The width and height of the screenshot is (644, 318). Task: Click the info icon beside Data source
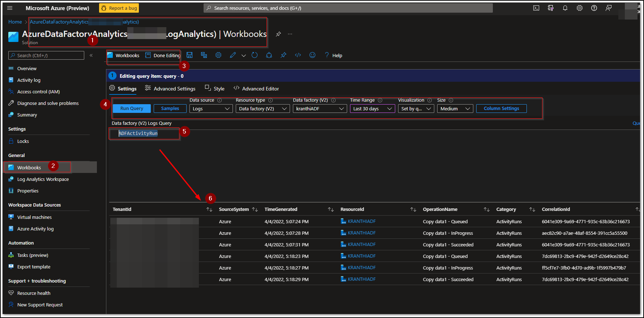pos(219,100)
